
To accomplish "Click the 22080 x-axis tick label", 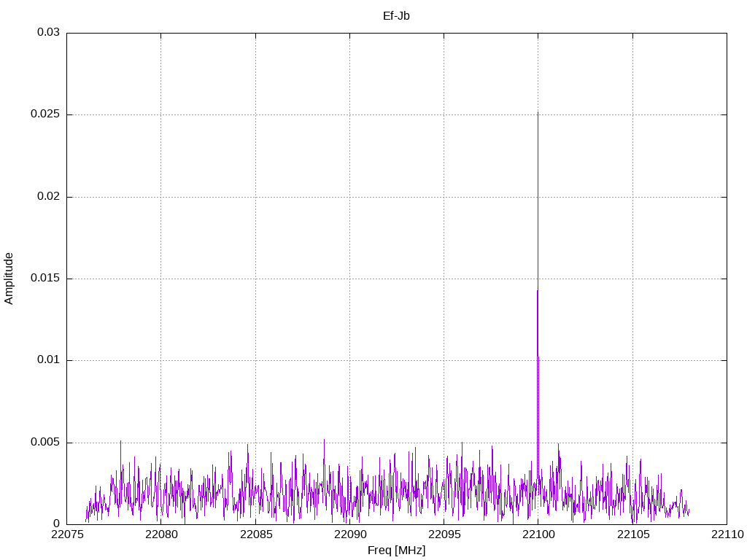I will click(x=160, y=535).
